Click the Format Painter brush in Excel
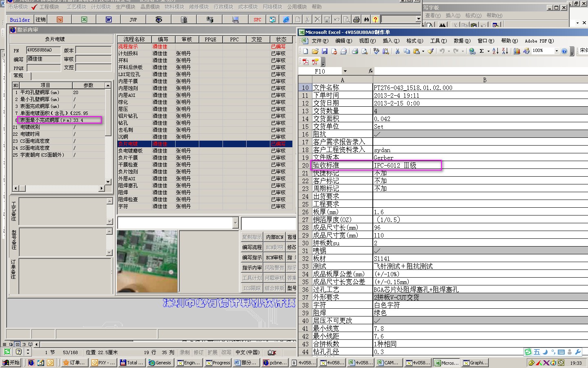The height and width of the screenshot is (368, 588). pos(430,51)
